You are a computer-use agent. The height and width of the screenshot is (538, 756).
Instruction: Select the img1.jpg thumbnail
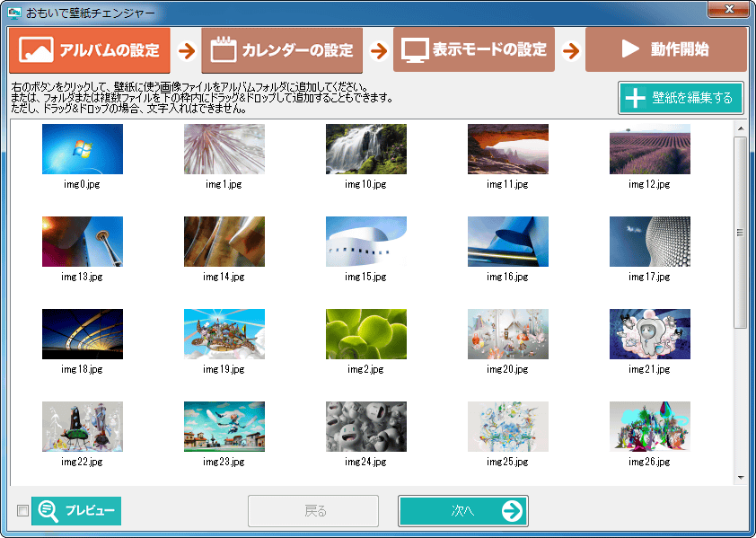[x=224, y=149]
